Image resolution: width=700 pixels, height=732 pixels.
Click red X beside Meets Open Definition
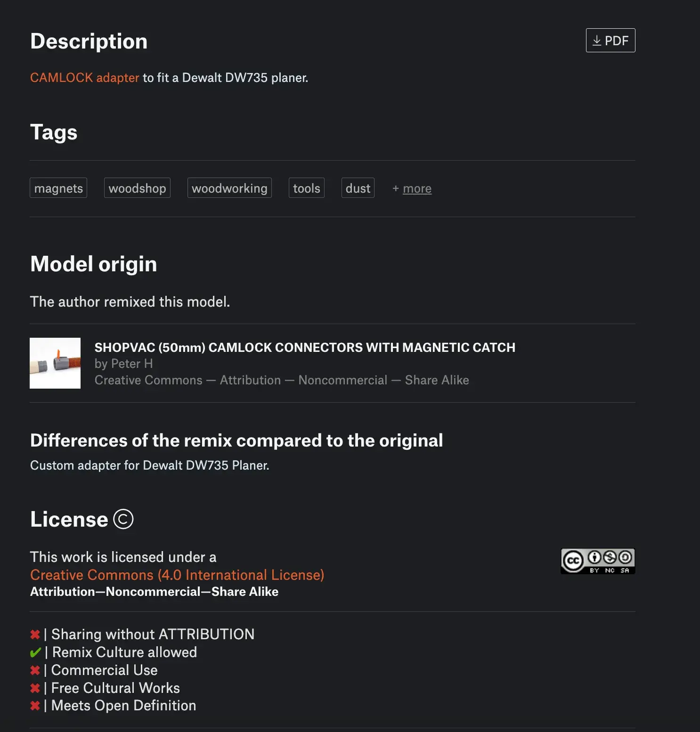[35, 706]
